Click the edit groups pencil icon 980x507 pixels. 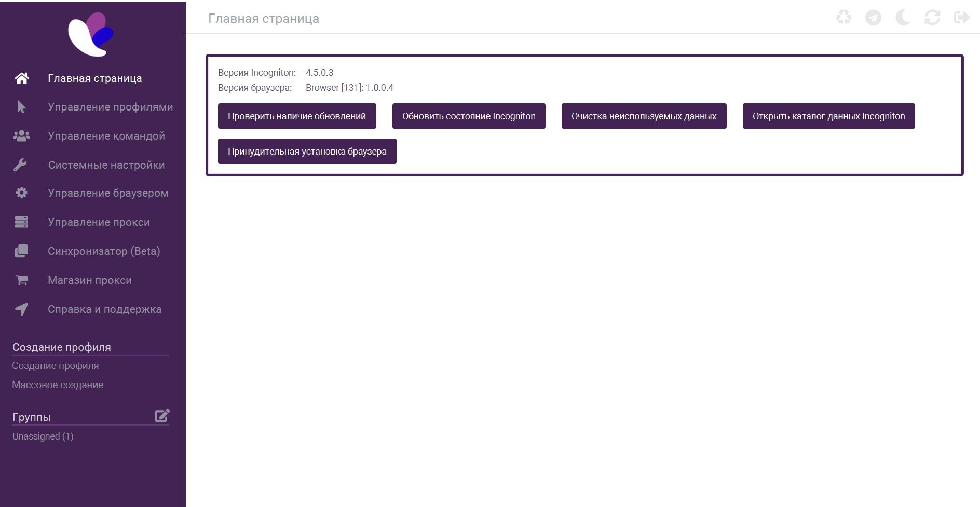click(x=162, y=416)
